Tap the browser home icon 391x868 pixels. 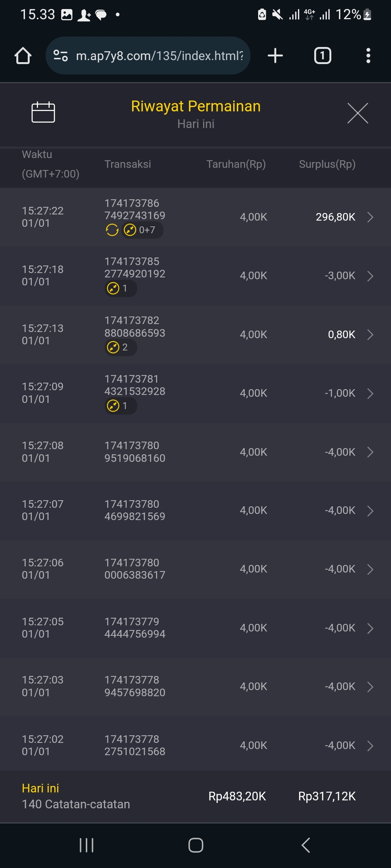(x=23, y=56)
